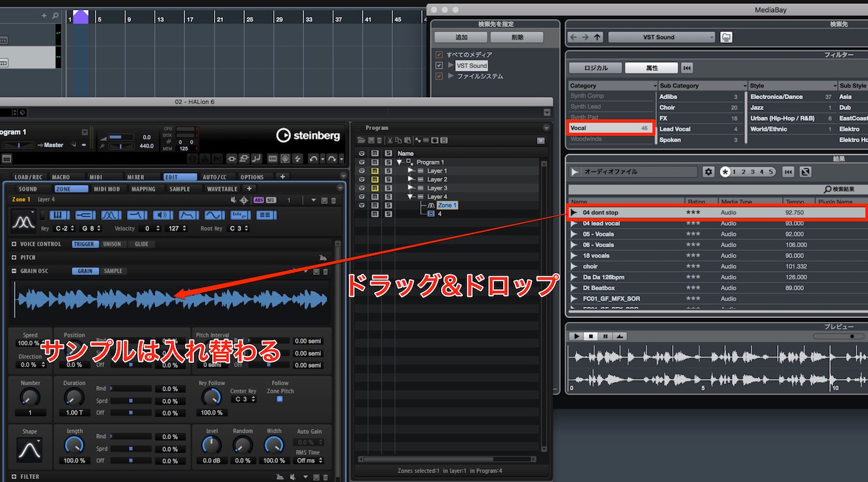Click the Redo arrow in HALion toolbar
Image resolution: width=868 pixels, height=482 pixels.
(333, 159)
